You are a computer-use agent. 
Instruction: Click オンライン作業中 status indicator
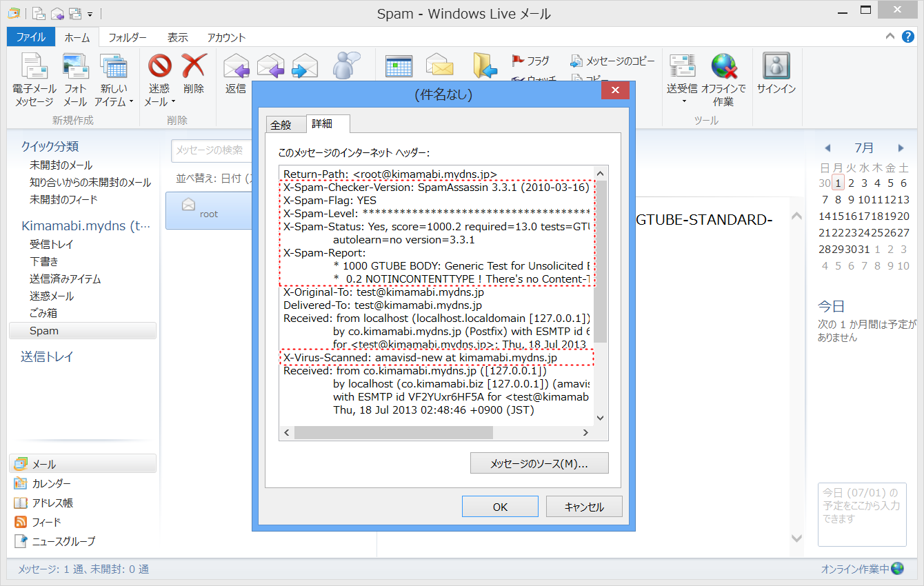(x=862, y=569)
